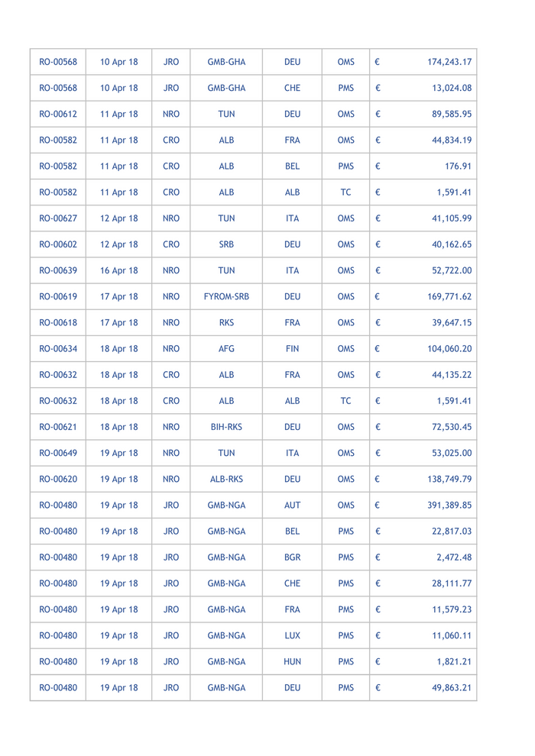Select the RO-00602 operation number
Screen dimensions: 535x756
[58, 244]
